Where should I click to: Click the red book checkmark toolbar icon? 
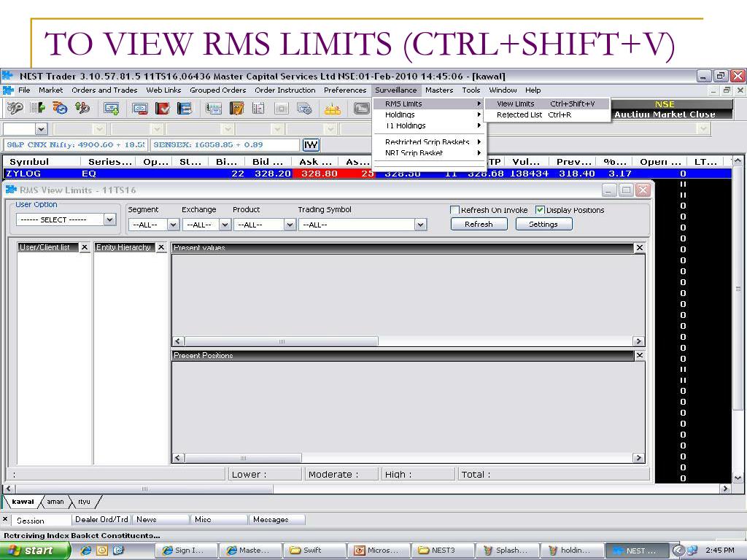click(163, 109)
